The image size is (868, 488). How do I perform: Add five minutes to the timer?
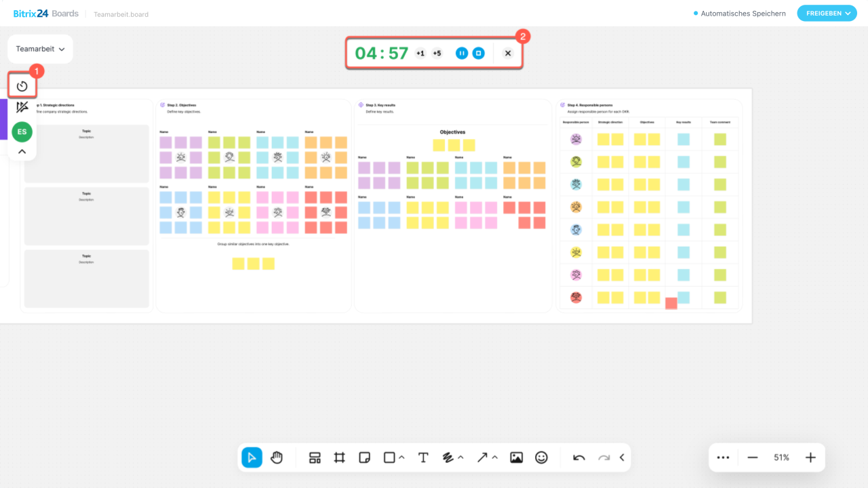437,54
